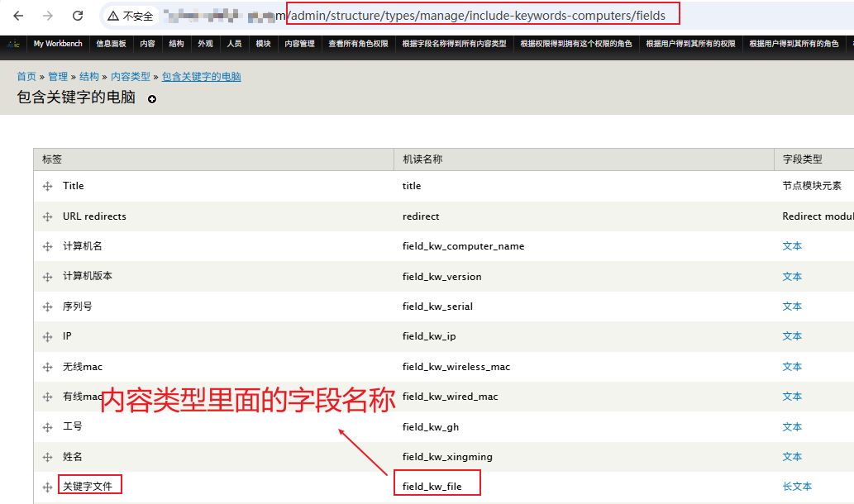Click 首页 breadcrumb link
Viewport: 854px width, 504px height.
(26, 77)
